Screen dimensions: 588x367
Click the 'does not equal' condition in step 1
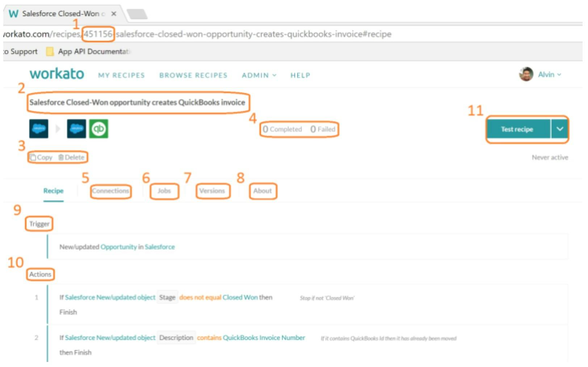200,297
